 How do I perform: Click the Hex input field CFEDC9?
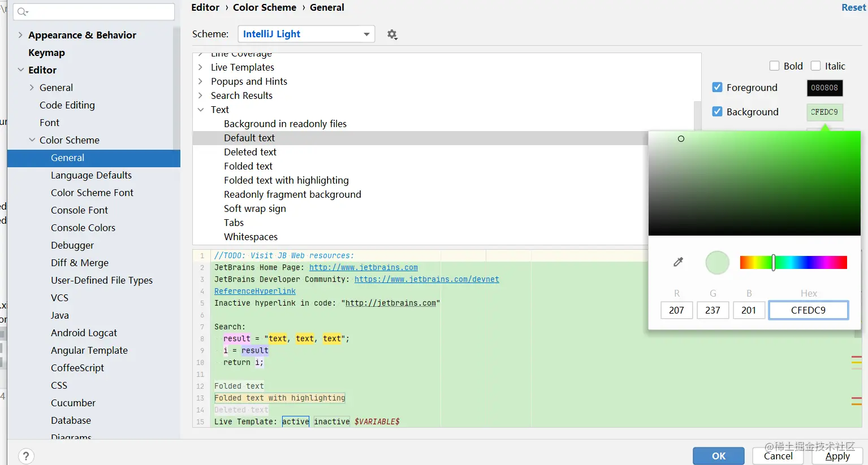pos(808,310)
